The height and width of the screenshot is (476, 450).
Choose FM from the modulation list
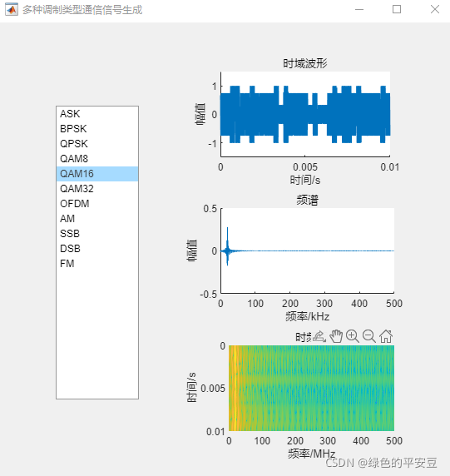pyautogui.click(x=97, y=263)
